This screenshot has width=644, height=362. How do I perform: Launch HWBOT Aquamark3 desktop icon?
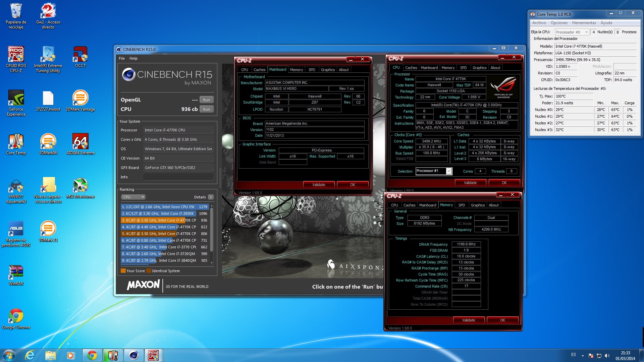coord(16,190)
